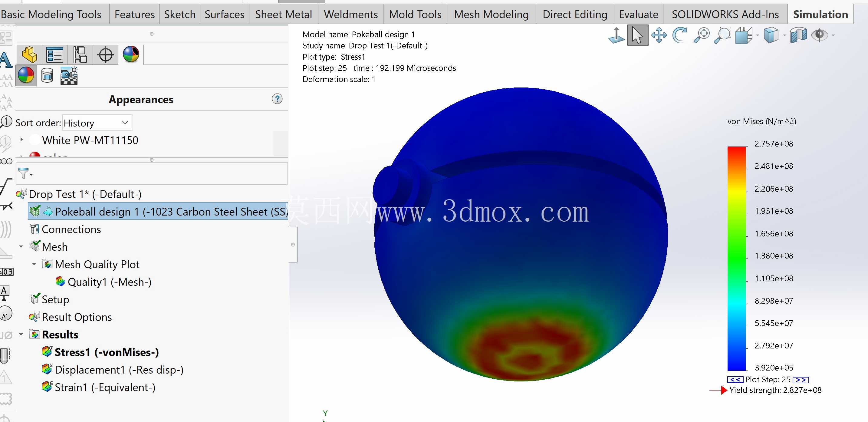The image size is (868, 422).
Task: Click the Hide/Show Items eye icon
Action: (x=820, y=35)
